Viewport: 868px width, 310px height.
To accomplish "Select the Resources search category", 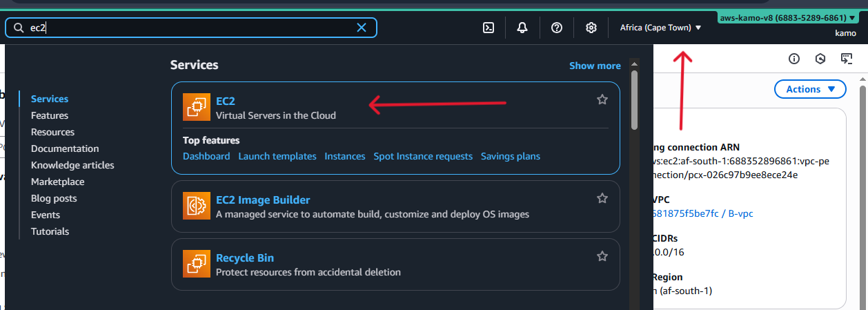I will click(x=52, y=132).
